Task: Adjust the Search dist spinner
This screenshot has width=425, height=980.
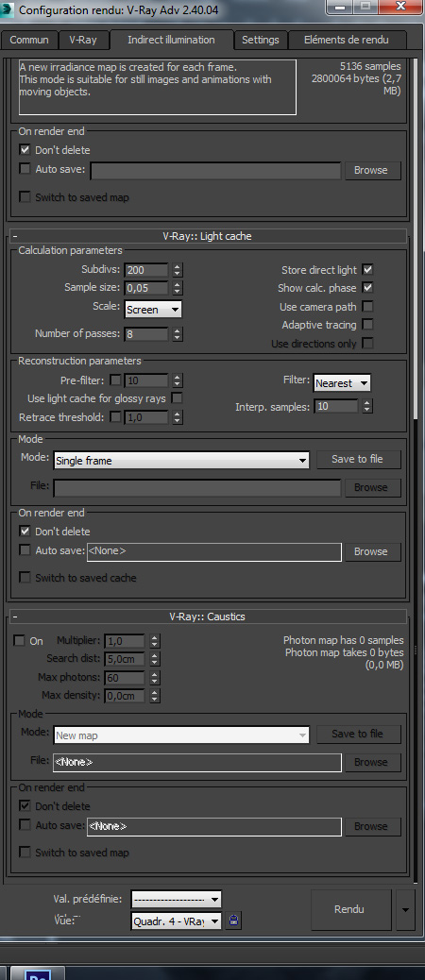Action: point(154,659)
